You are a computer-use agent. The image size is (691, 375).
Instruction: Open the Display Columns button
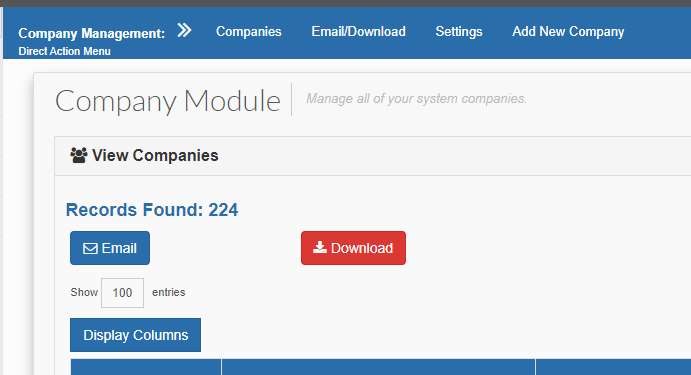click(135, 335)
